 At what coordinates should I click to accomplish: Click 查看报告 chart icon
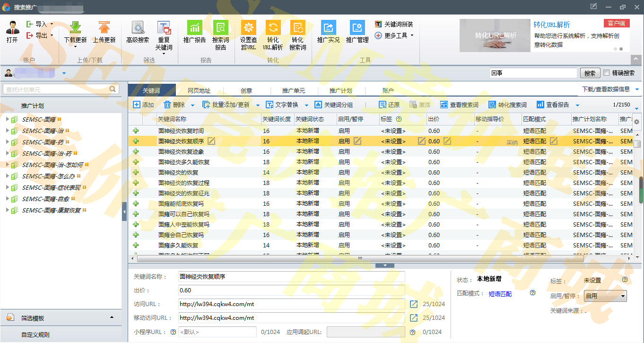[x=540, y=105]
